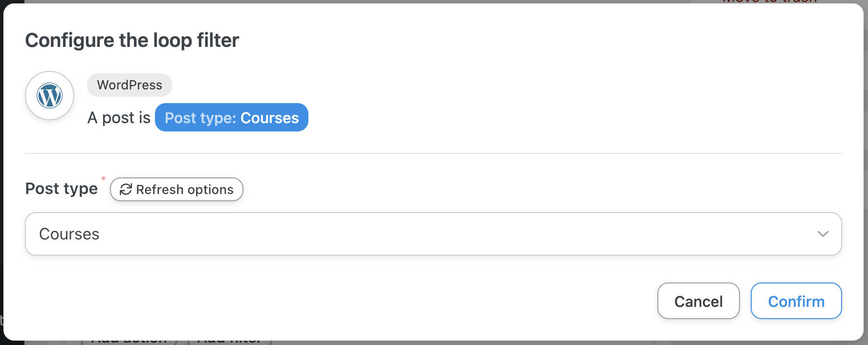The width and height of the screenshot is (868, 345).
Task: Click the WordPress logo icon
Action: pos(49,96)
